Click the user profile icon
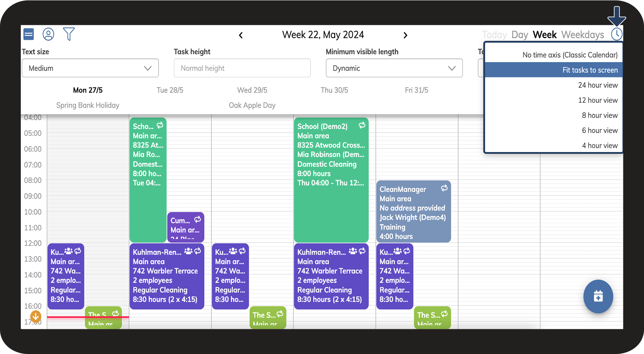 [x=48, y=34]
